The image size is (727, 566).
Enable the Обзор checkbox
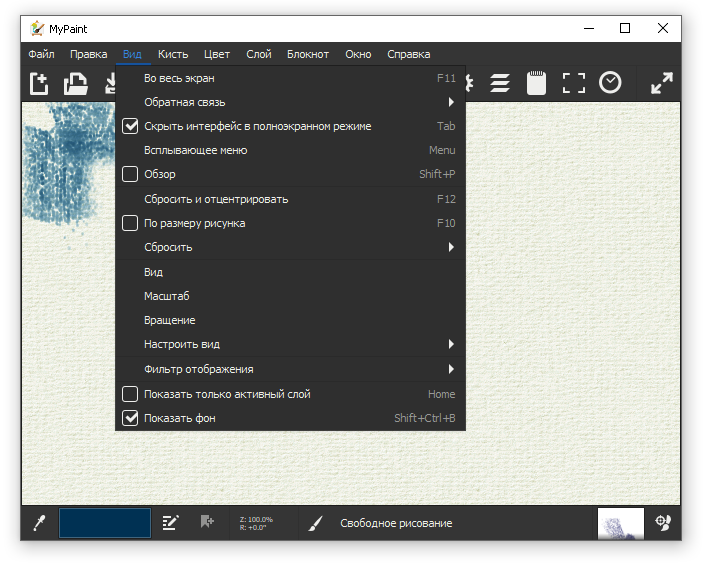tap(130, 174)
